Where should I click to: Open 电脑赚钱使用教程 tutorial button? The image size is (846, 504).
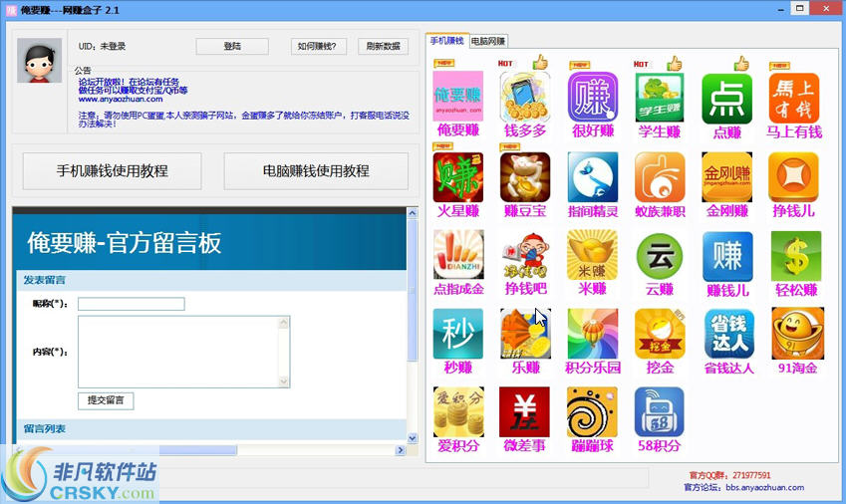316,171
